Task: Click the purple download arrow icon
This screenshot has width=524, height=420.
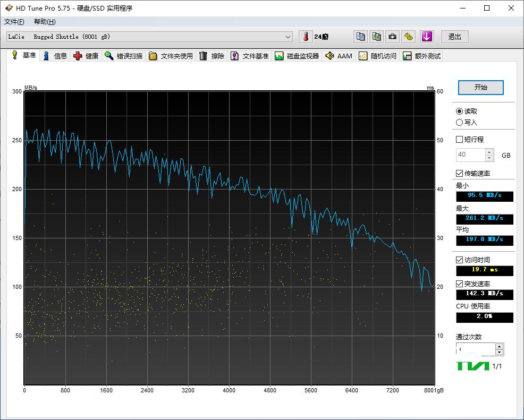Action: pyautogui.click(x=427, y=37)
